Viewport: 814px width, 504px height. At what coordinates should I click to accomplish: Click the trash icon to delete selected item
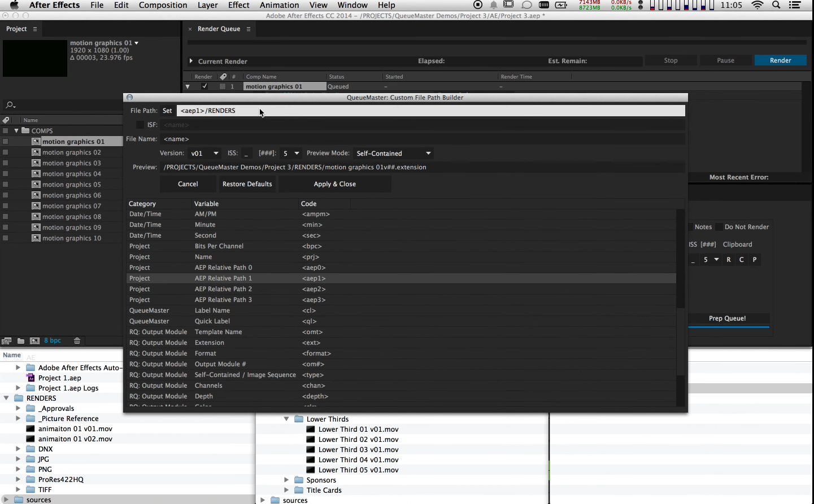[x=77, y=340]
